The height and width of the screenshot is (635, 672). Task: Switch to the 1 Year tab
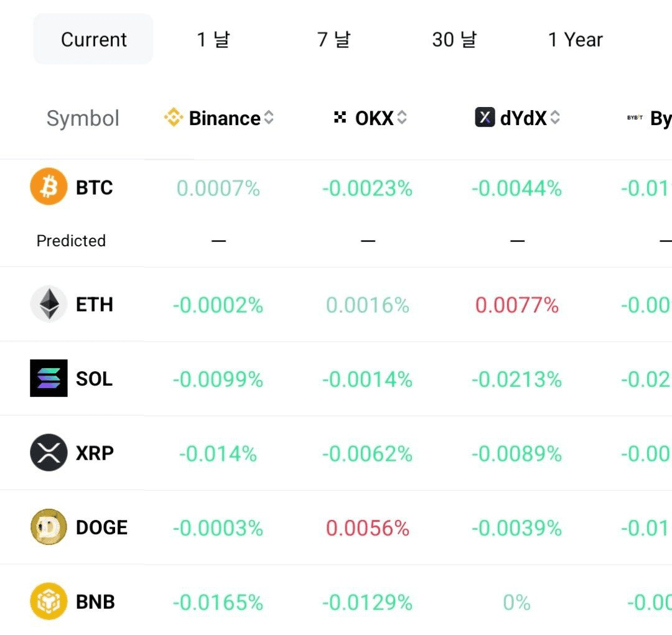(575, 39)
